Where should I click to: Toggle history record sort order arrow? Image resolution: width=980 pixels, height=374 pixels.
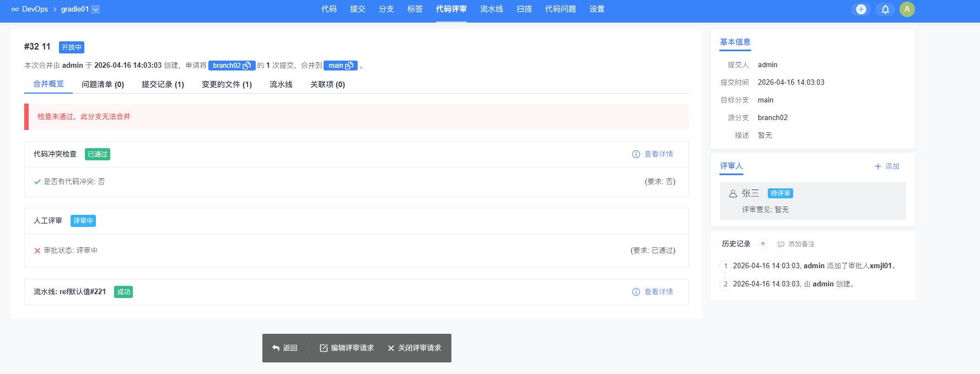(x=763, y=244)
